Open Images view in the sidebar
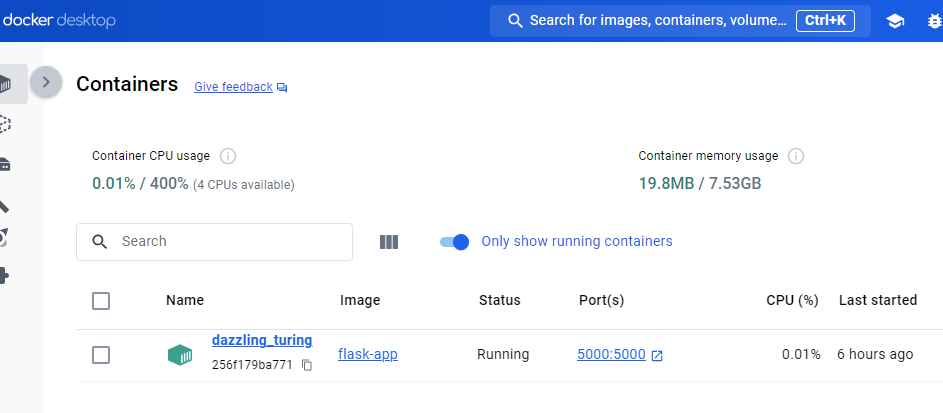This screenshot has width=943, height=413. pyautogui.click(x=5, y=124)
